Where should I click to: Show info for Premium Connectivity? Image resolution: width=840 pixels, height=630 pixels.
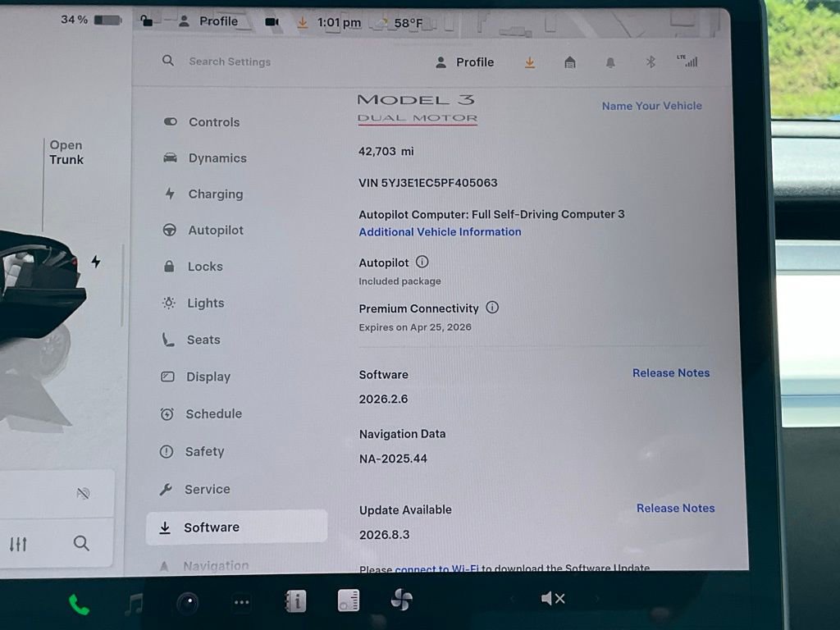pyautogui.click(x=492, y=308)
